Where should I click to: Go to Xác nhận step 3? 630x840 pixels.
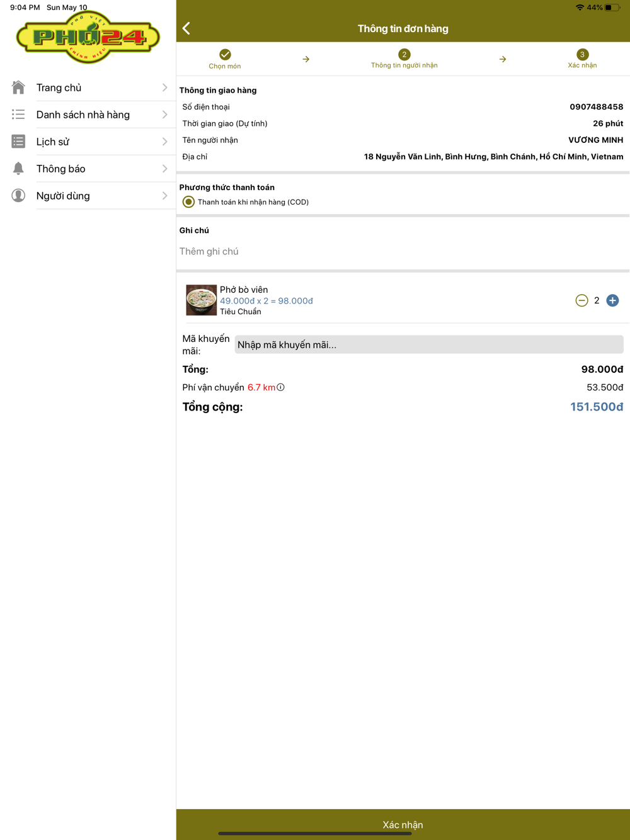[582, 59]
